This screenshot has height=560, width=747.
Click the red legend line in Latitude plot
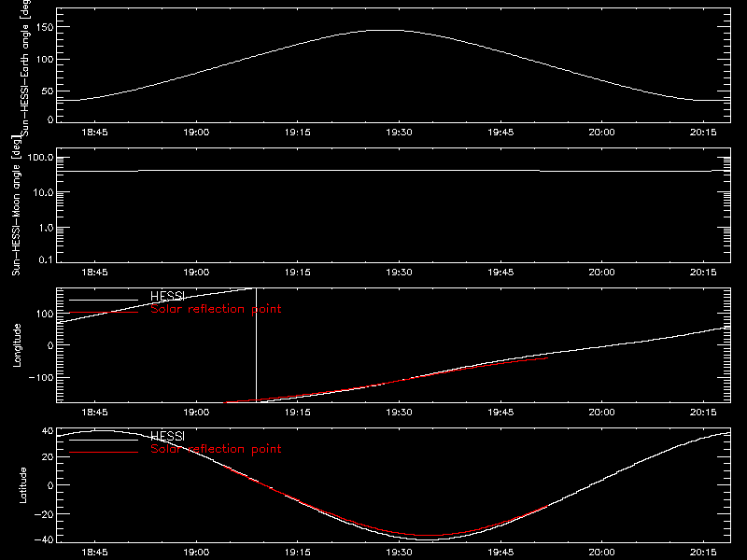104,453
